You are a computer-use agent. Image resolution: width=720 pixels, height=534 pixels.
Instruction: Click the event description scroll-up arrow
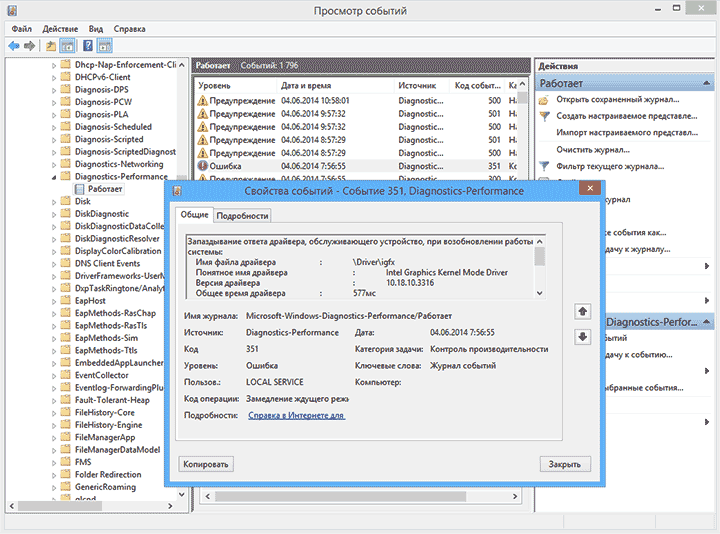[x=540, y=241]
